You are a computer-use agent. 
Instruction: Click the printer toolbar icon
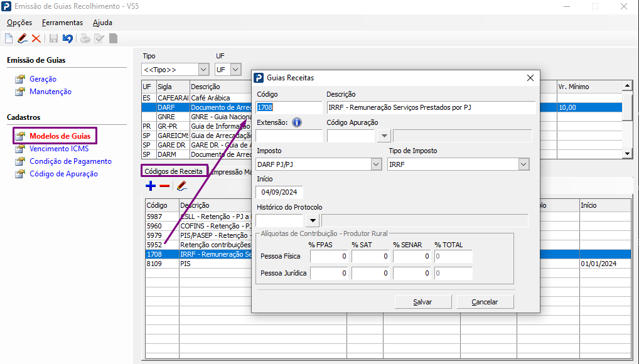coord(85,38)
